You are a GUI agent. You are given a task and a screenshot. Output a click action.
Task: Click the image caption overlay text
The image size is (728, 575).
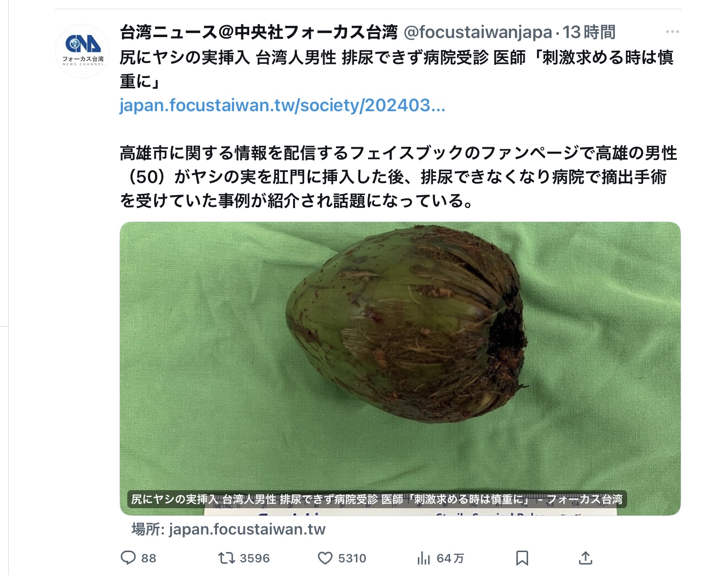coord(377,499)
